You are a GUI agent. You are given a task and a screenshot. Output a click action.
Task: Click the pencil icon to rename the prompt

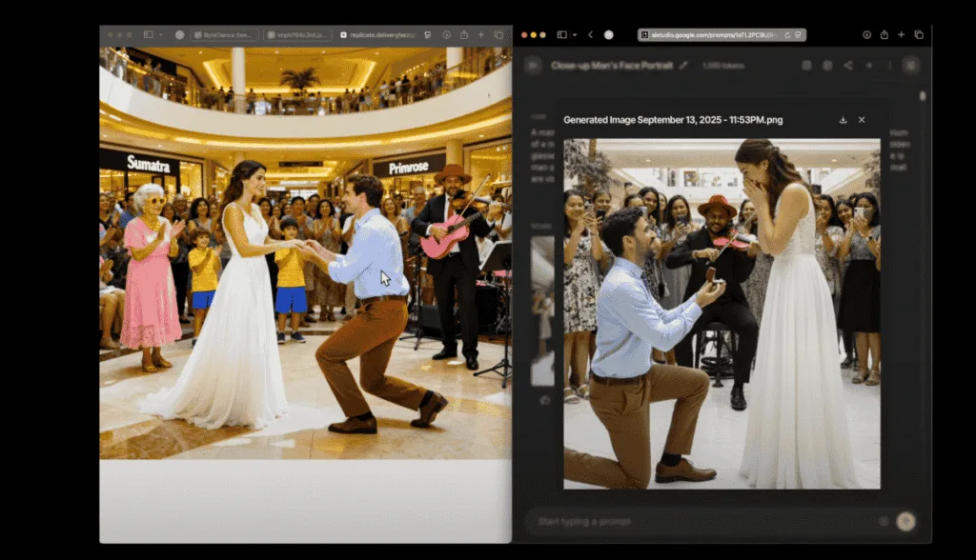(683, 66)
